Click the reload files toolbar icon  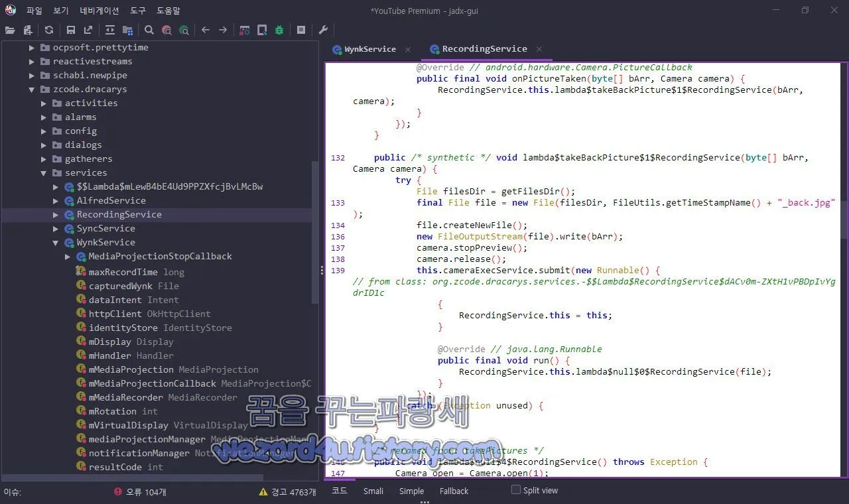pos(49,30)
